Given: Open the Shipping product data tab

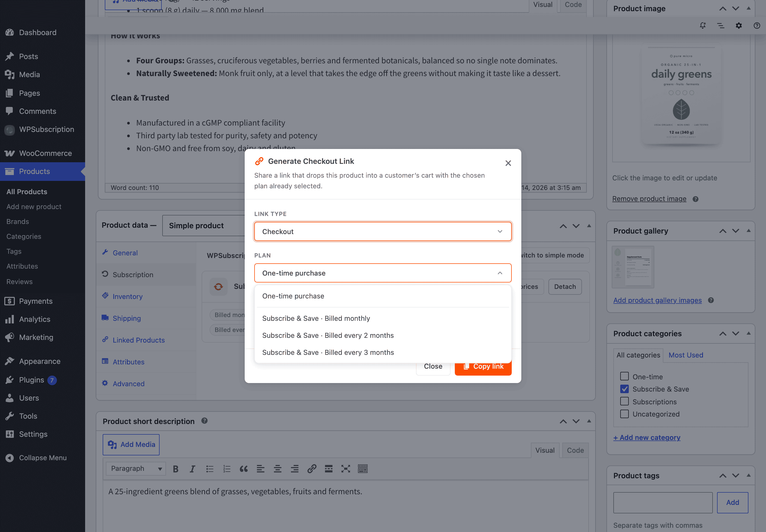Looking at the screenshot, I should pos(146,318).
